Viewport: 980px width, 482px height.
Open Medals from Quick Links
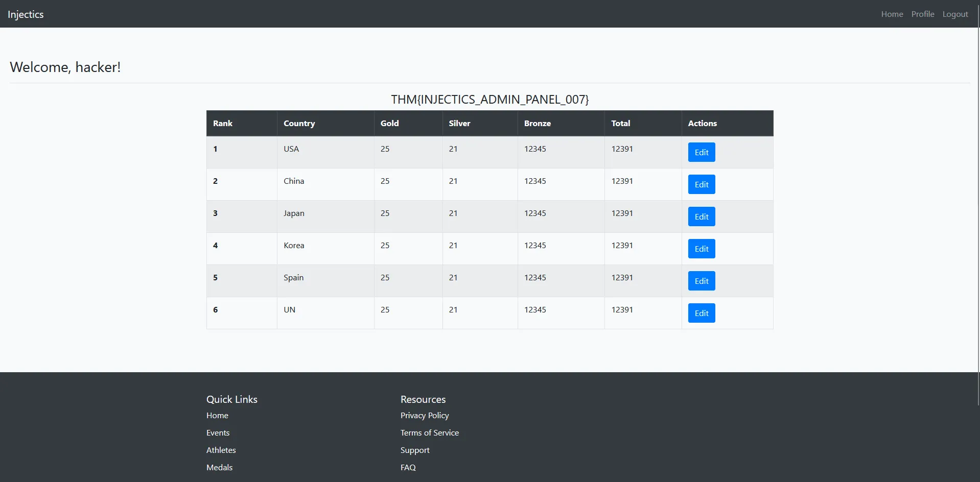click(x=219, y=467)
